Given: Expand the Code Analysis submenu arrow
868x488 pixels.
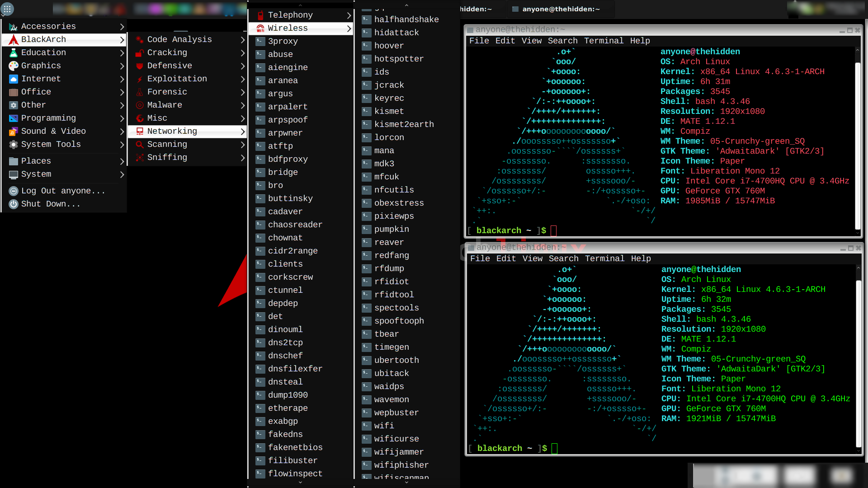Looking at the screenshot, I should (x=243, y=40).
